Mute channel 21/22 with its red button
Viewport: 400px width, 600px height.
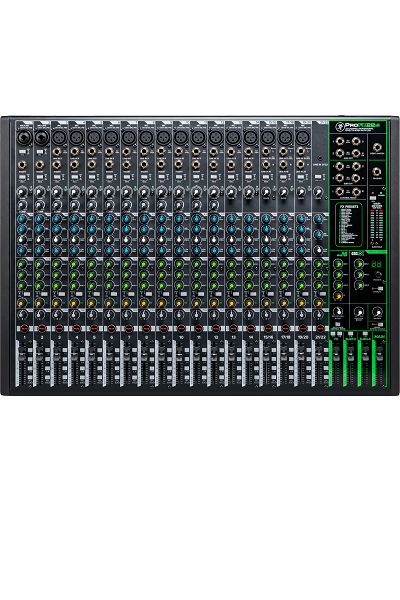tap(320, 328)
